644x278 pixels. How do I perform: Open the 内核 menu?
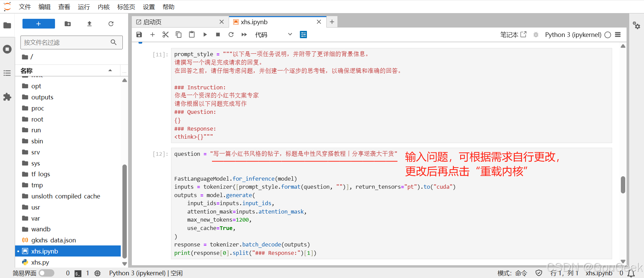click(104, 7)
